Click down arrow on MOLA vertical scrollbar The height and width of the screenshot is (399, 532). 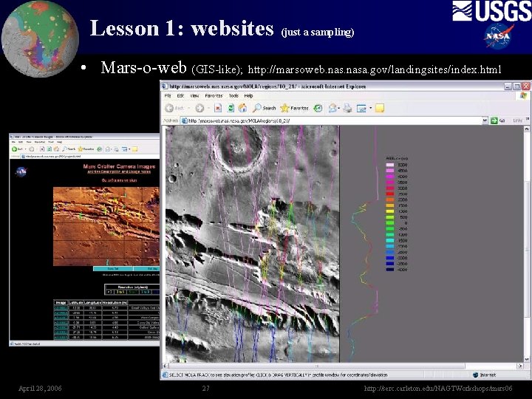(527, 359)
